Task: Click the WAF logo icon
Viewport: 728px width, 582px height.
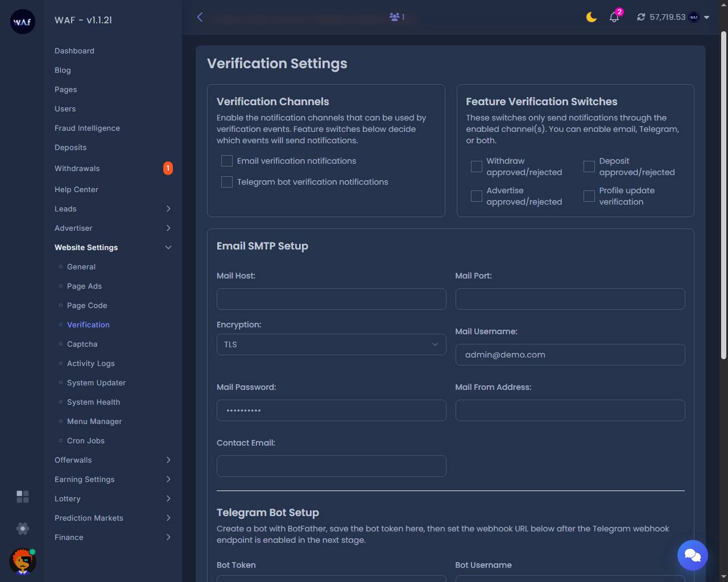Action: [x=23, y=22]
